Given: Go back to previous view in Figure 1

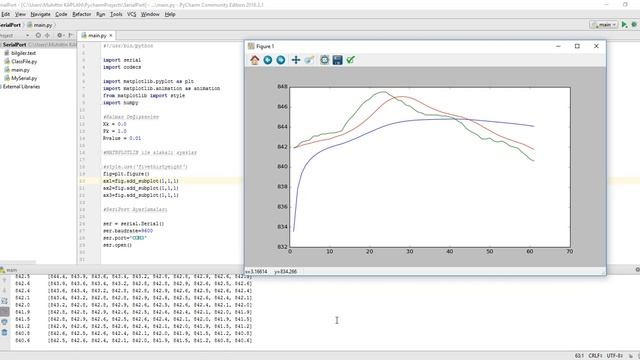Looking at the screenshot, I should point(268,60).
